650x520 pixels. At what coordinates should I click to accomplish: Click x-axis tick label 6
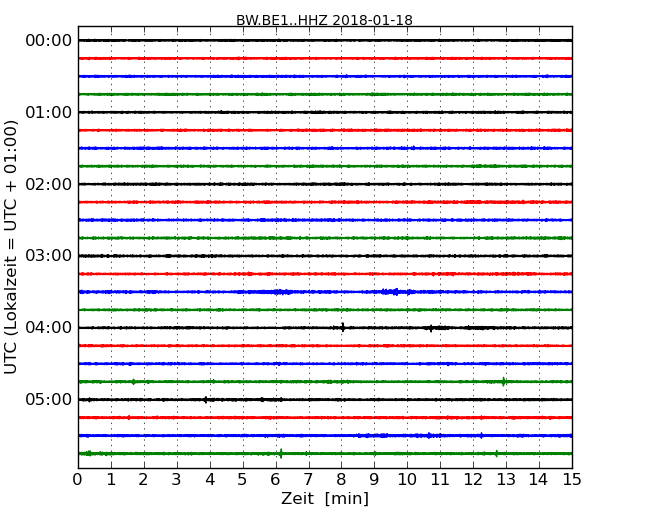pos(275,480)
